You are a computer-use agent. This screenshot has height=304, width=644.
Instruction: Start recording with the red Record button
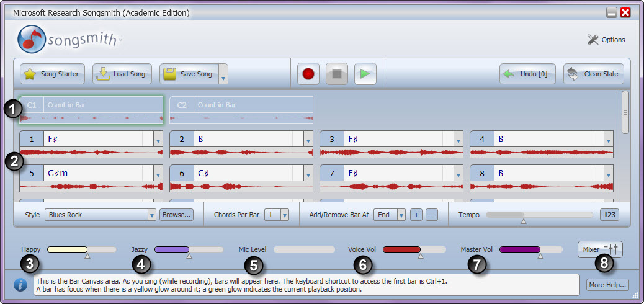308,74
